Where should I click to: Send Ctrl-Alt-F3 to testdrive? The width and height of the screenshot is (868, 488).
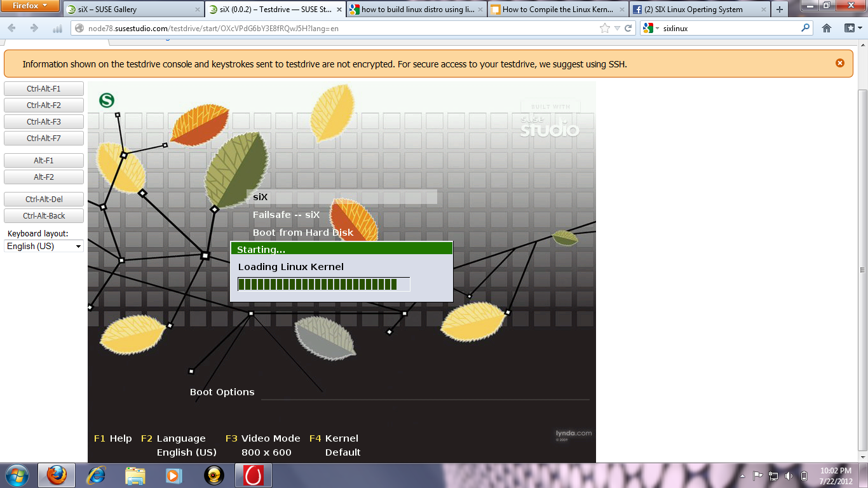44,121
